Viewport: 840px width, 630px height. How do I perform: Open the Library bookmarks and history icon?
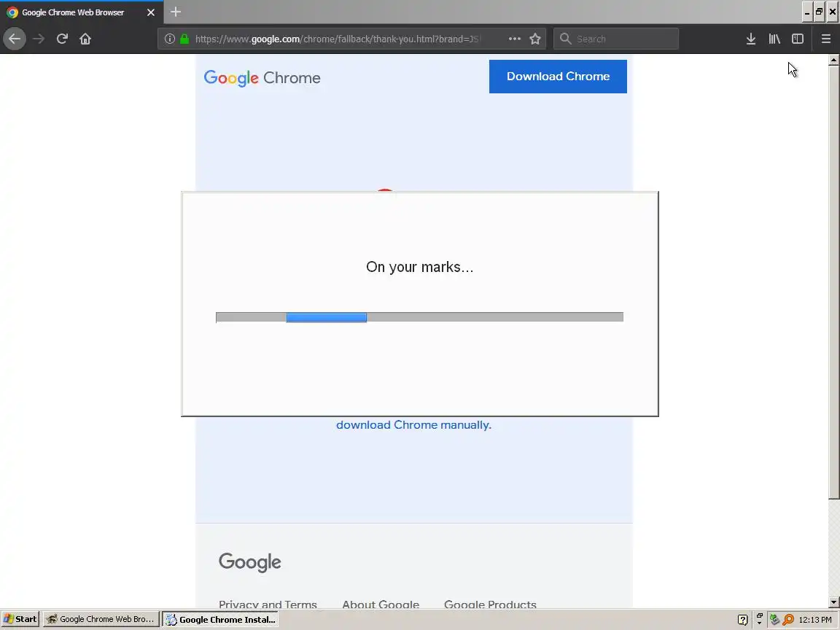[x=774, y=39]
